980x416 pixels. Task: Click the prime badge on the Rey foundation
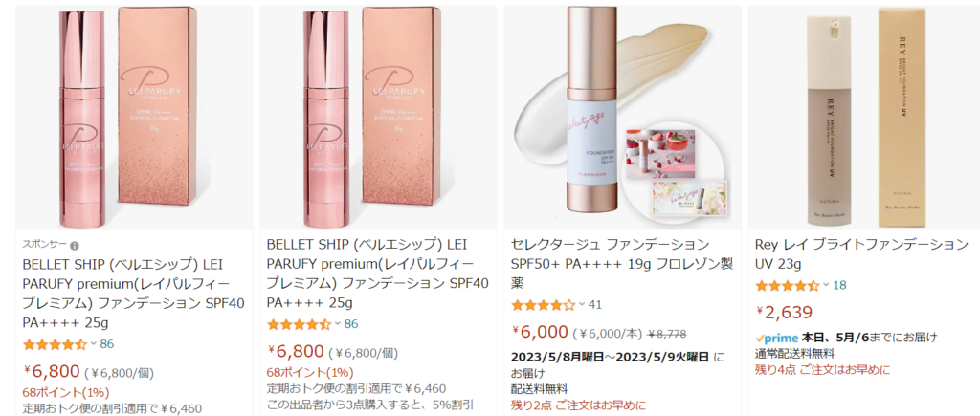coord(777,338)
